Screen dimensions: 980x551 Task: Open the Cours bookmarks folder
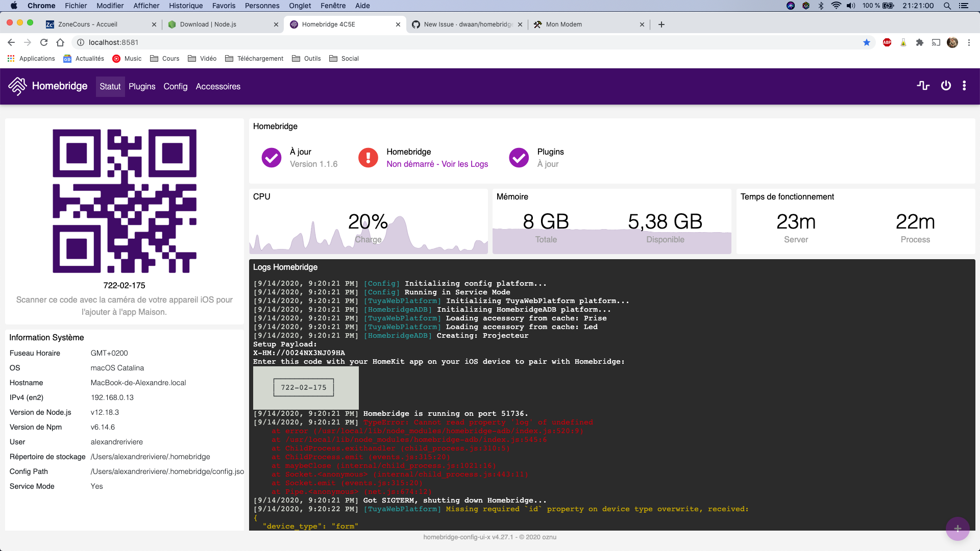tap(165, 59)
